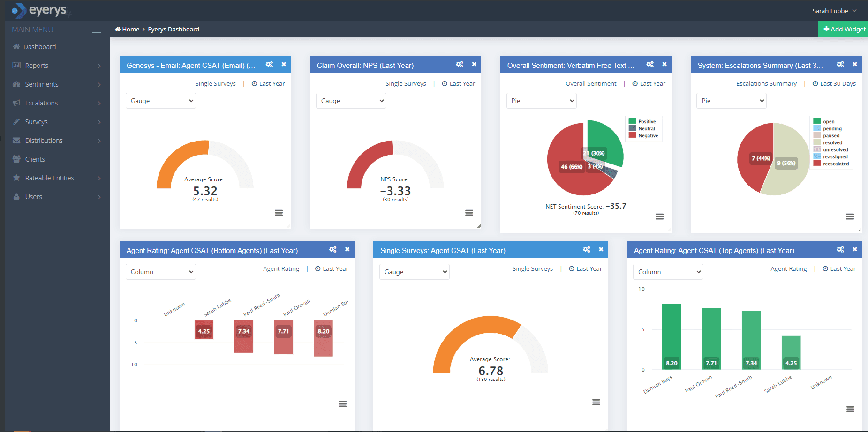Click the eyerys logo
Screen dimensions: 868x432
click(x=41, y=10)
